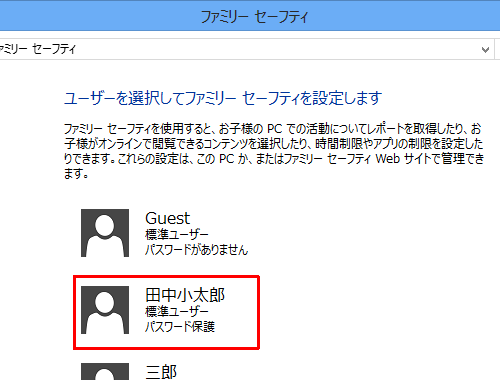Open the Guest account name link
This screenshot has width=500, height=380.
[167, 218]
